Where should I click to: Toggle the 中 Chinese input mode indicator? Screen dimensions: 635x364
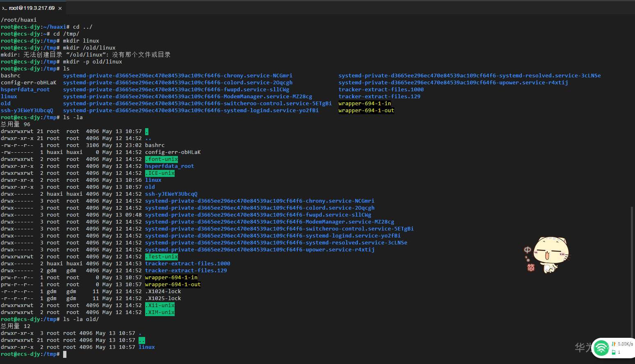[527, 250]
